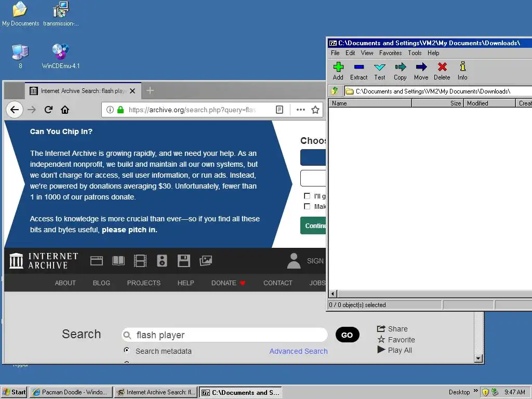Toggle reader view in address bar
This screenshot has width=532, height=399.
(x=279, y=110)
